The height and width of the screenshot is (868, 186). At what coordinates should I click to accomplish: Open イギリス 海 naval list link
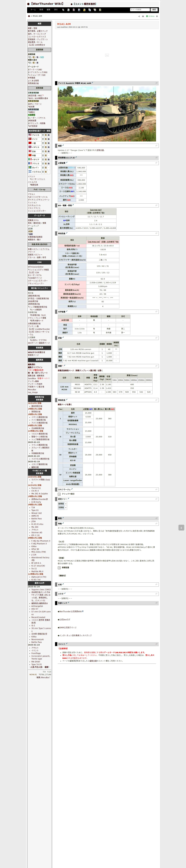[x=49, y=147]
